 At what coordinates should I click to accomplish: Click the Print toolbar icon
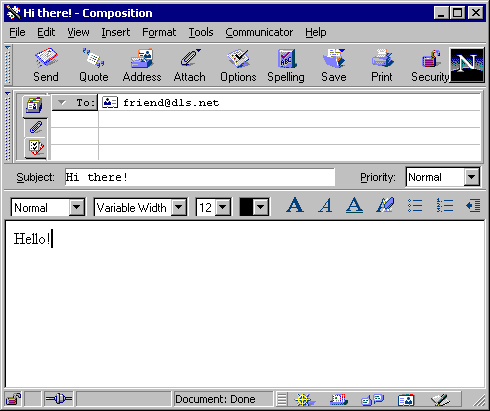pos(382,58)
